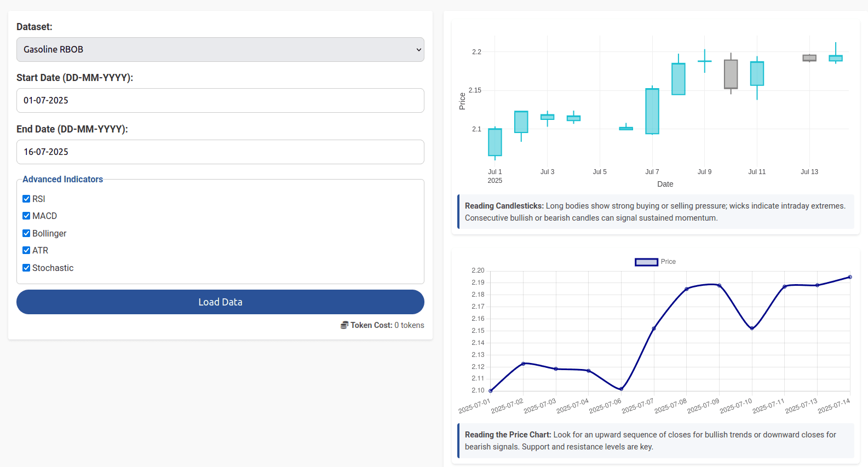Click the token cost coins icon
The image size is (868, 467).
coord(344,325)
